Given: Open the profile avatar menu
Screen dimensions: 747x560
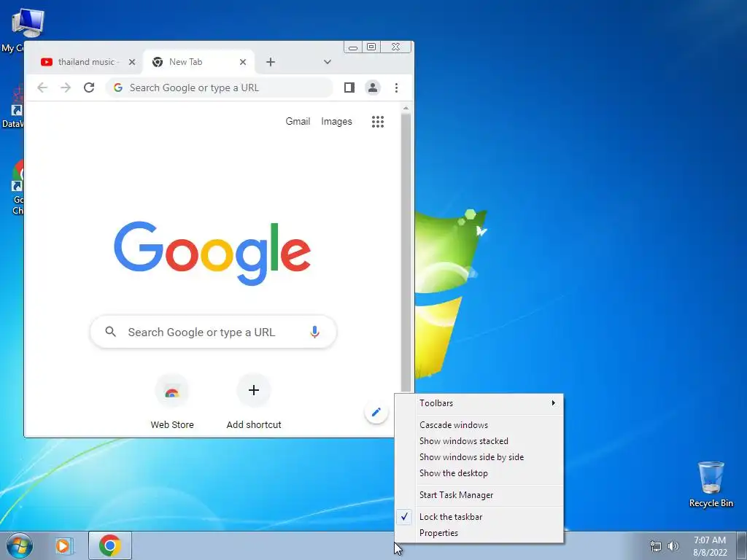Looking at the screenshot, I should 373,87.
